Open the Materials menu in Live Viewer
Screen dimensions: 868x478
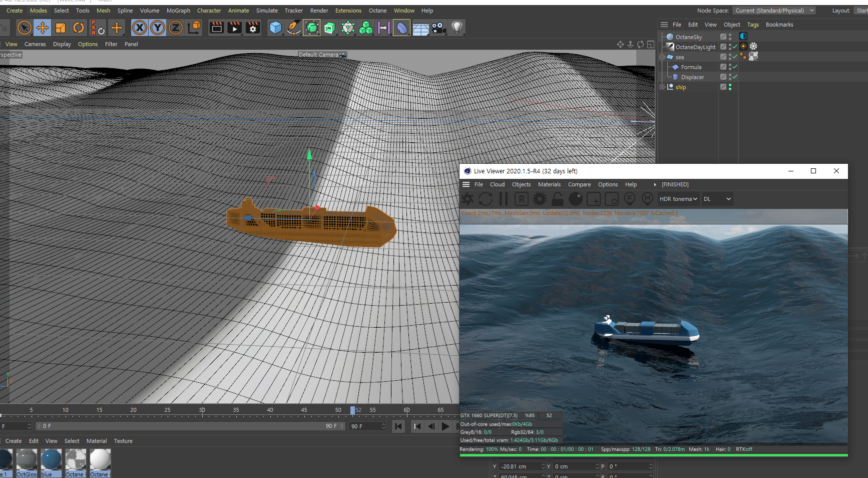(x=549, y=184)
